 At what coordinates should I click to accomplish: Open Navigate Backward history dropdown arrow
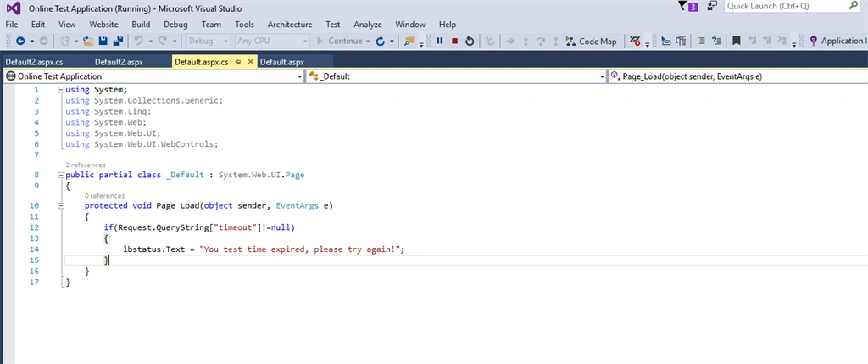tap(31, 41)
